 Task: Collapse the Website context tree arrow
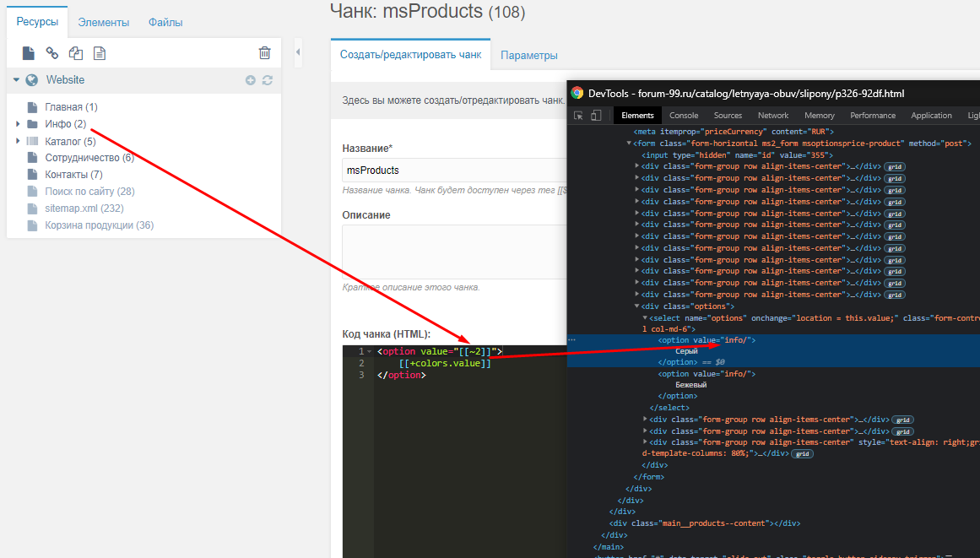16,80
